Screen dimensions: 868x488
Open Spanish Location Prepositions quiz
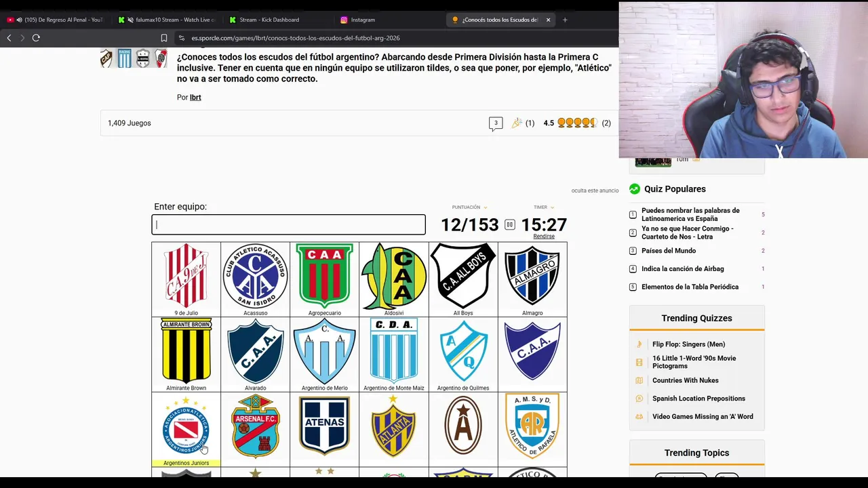[x=698, y=399]
